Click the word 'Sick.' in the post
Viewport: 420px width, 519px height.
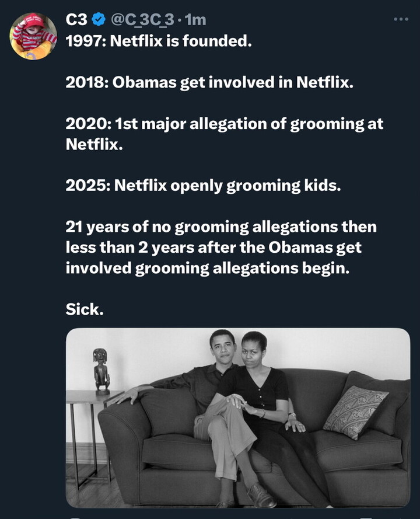coord(85,309)
